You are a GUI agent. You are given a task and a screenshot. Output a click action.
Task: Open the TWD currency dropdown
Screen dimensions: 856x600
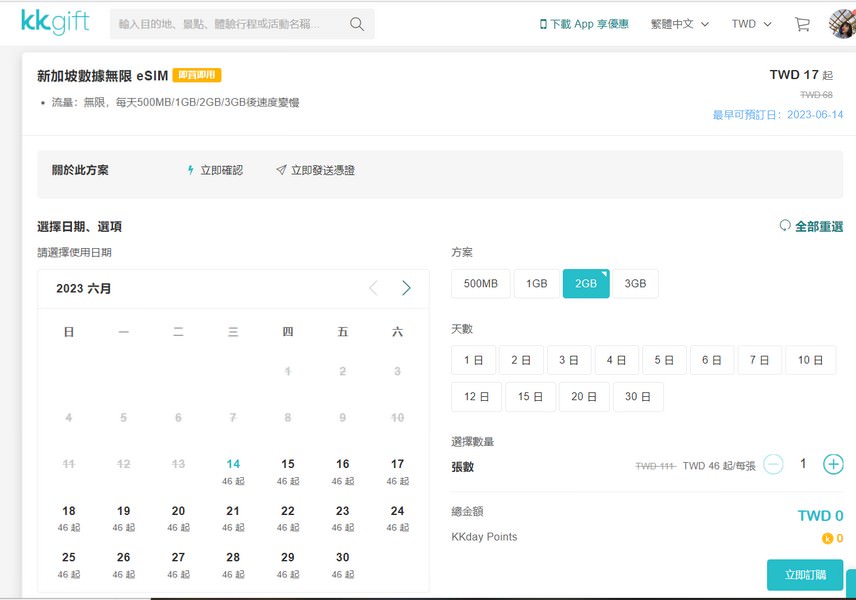coord(751,24)
